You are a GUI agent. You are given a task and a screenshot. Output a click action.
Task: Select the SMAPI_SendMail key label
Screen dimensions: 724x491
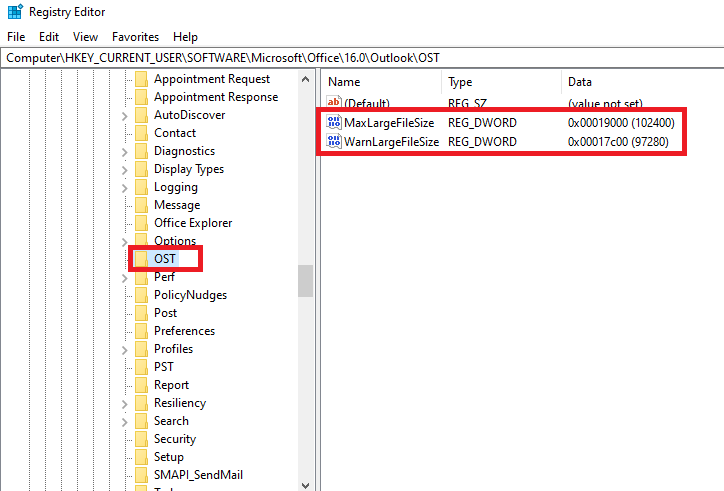198,475
